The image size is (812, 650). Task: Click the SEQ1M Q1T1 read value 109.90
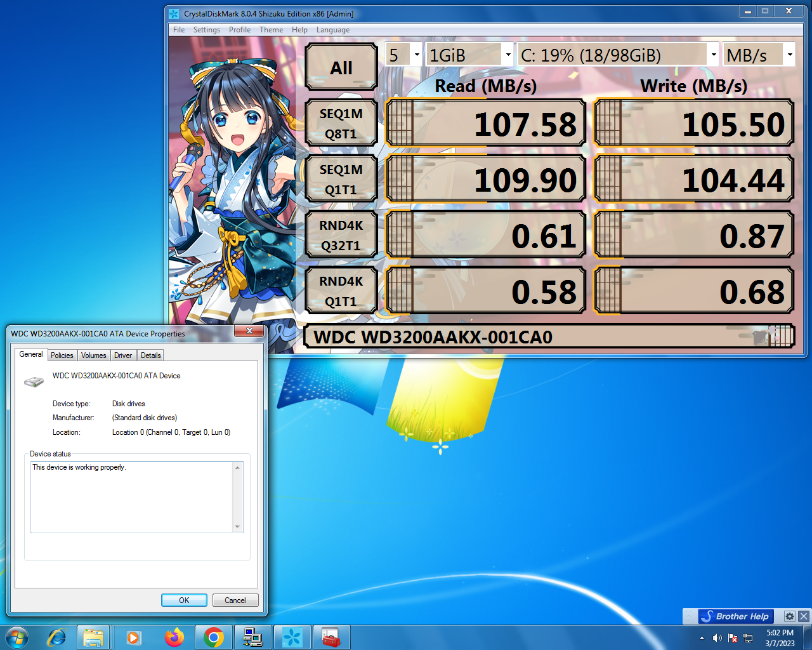coord(485,179)
